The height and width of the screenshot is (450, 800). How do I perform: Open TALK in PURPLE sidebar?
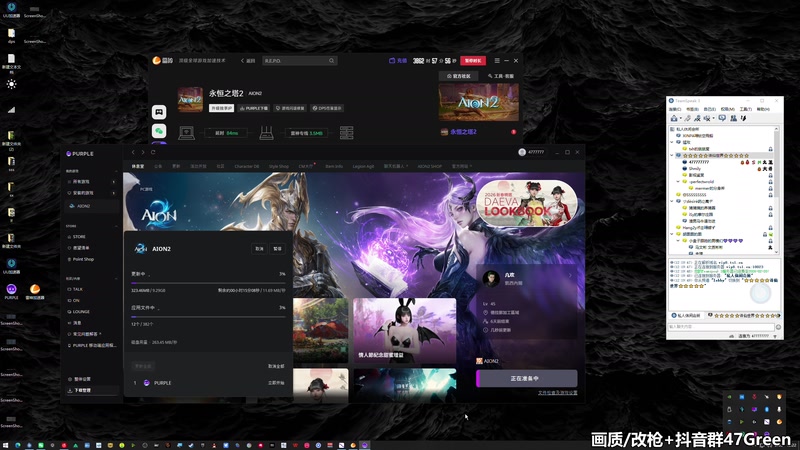(78, 289)
